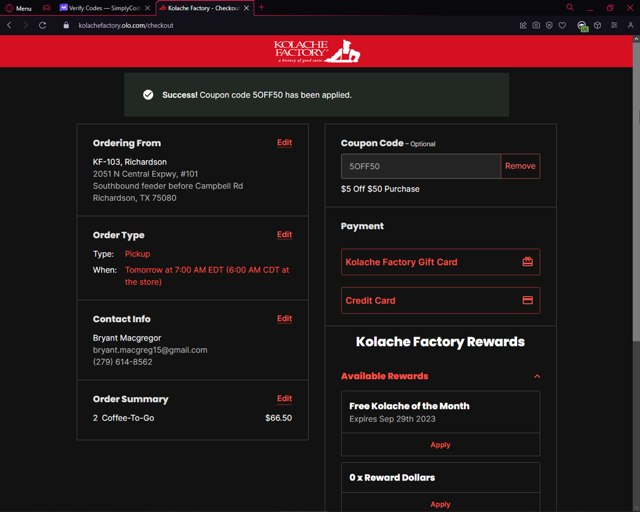Viewport: 640px width, 512px height.
Task: Go back to the previous page
Action: (x=9, y=25)
